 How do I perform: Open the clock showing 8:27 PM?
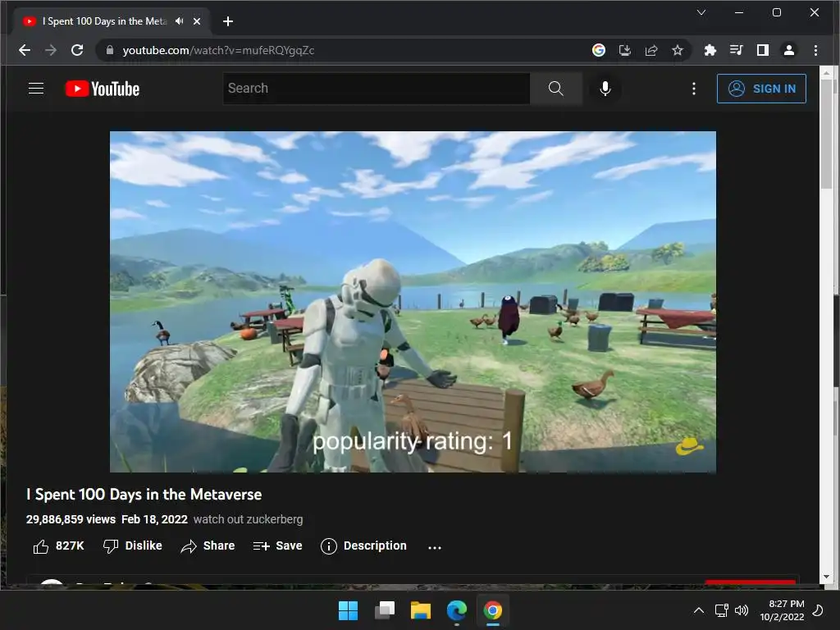coord(782,610)
